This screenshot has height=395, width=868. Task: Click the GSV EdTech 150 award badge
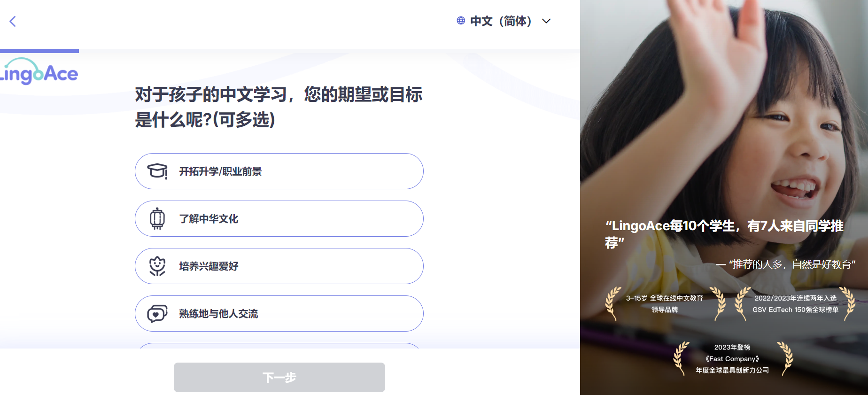(795, 304)
